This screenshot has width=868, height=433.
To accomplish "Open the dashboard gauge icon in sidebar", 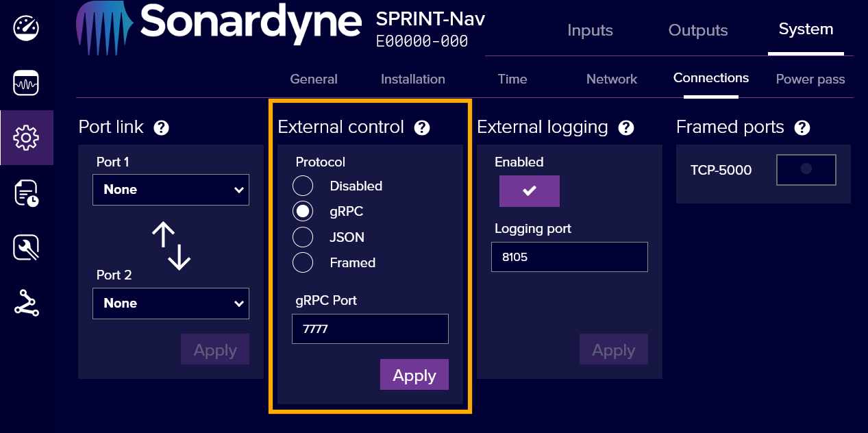I will pos(26,29).
